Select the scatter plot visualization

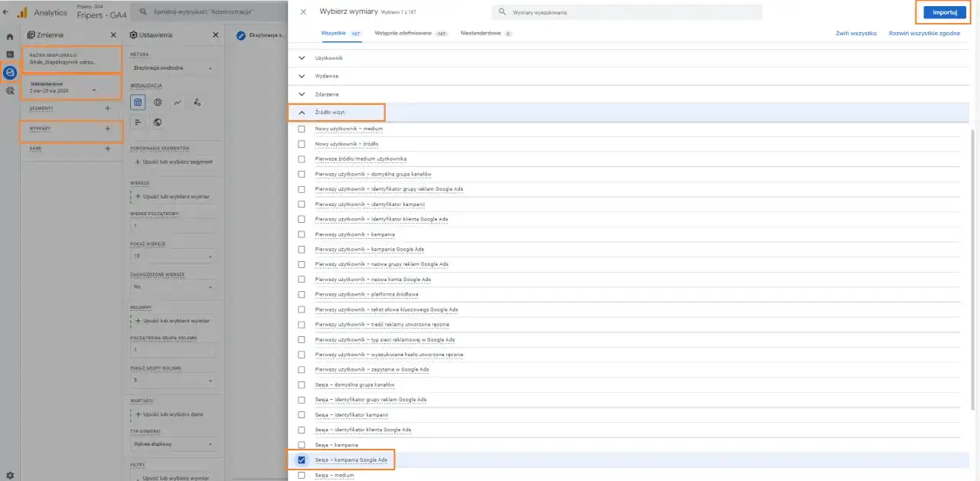tap(197, 102)
